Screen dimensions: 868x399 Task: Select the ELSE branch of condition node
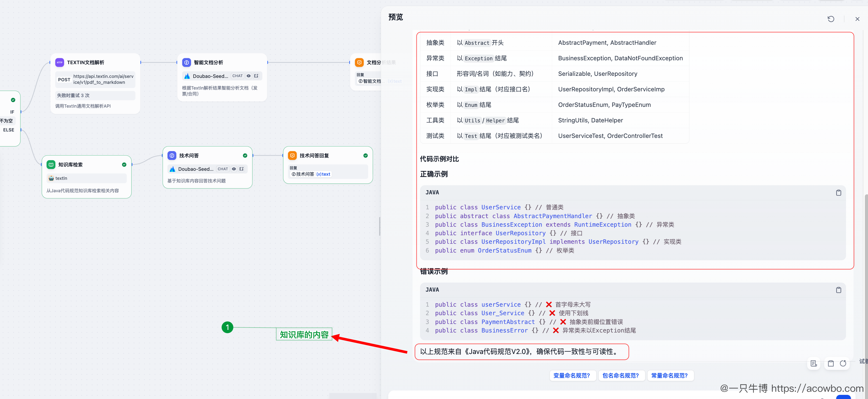9,130
